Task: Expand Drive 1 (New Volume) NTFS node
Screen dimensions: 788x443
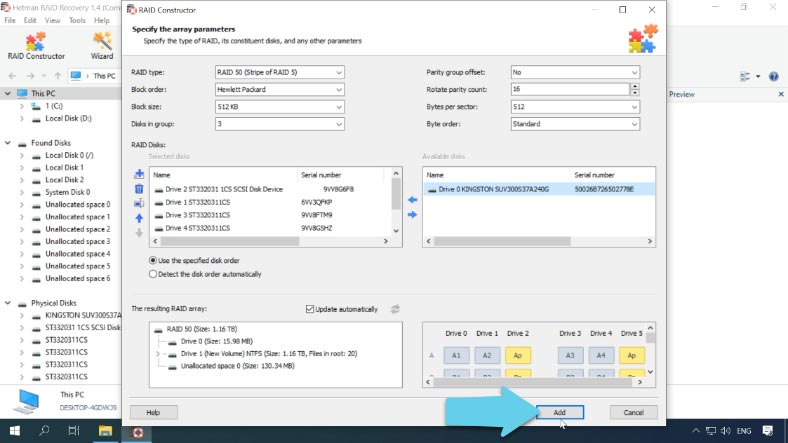Action: 158,354
